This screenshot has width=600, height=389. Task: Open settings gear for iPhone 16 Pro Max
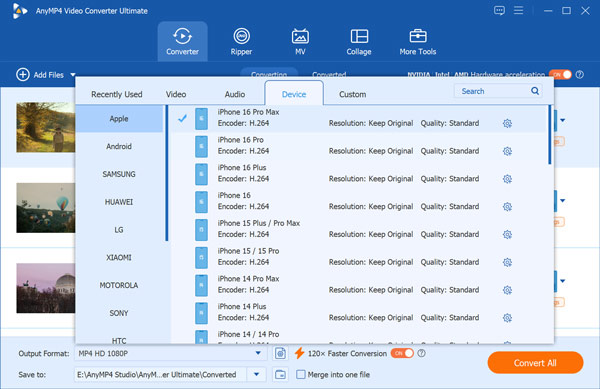507,123
